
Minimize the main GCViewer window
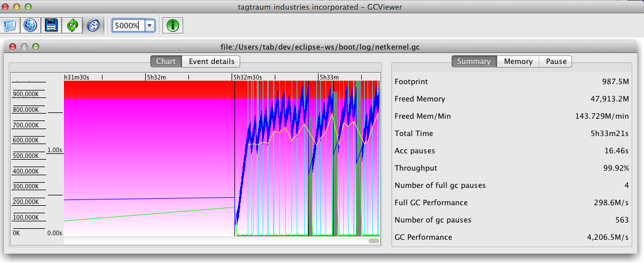pos(17,6)
